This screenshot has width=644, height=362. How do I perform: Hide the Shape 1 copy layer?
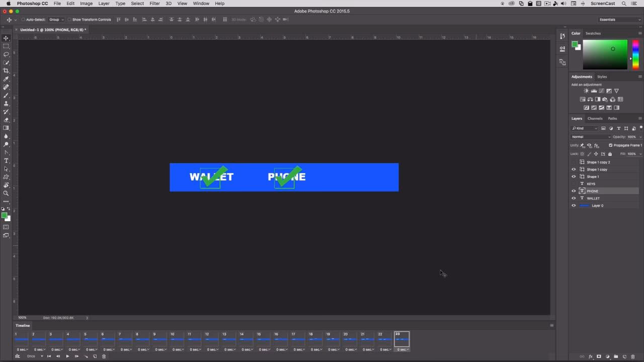574,169
